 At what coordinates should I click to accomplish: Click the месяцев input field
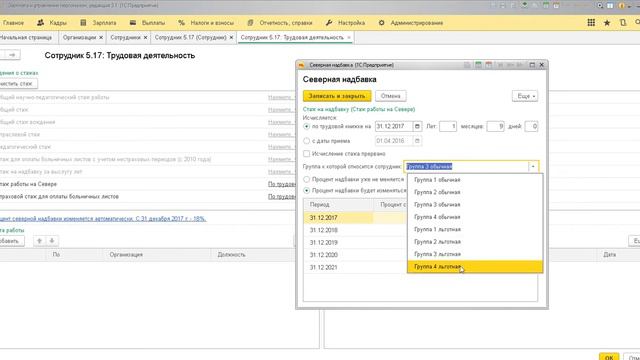click(x=496, y=127)
